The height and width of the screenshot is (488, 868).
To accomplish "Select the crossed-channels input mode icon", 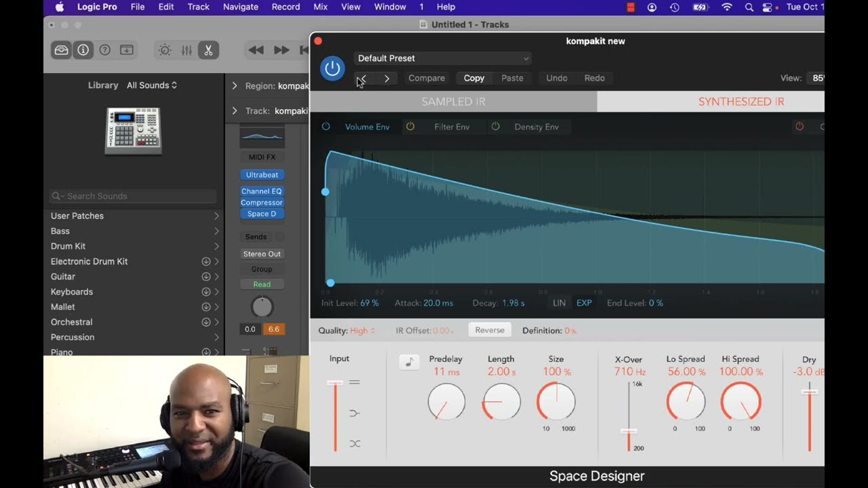I will point(355,443).
